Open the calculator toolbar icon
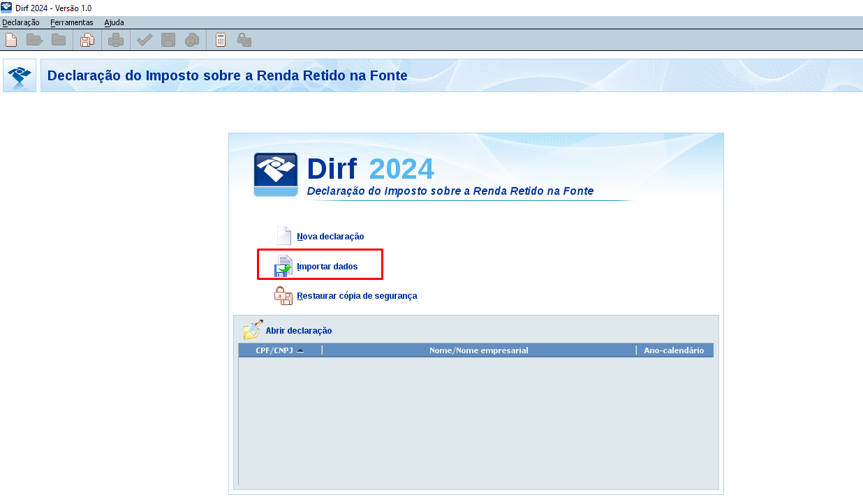863x504 pixels. (221, 40)
